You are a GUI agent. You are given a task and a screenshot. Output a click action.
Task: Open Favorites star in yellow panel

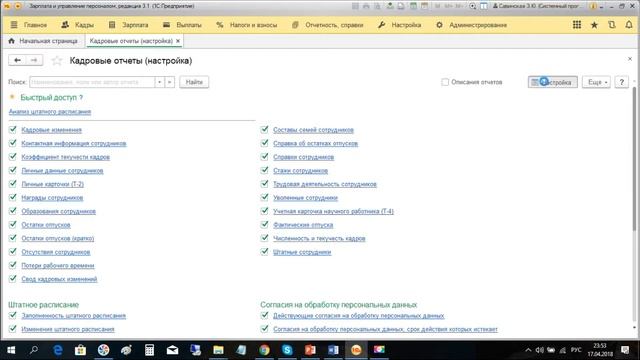pyautogui.click(x=594, y=25)
